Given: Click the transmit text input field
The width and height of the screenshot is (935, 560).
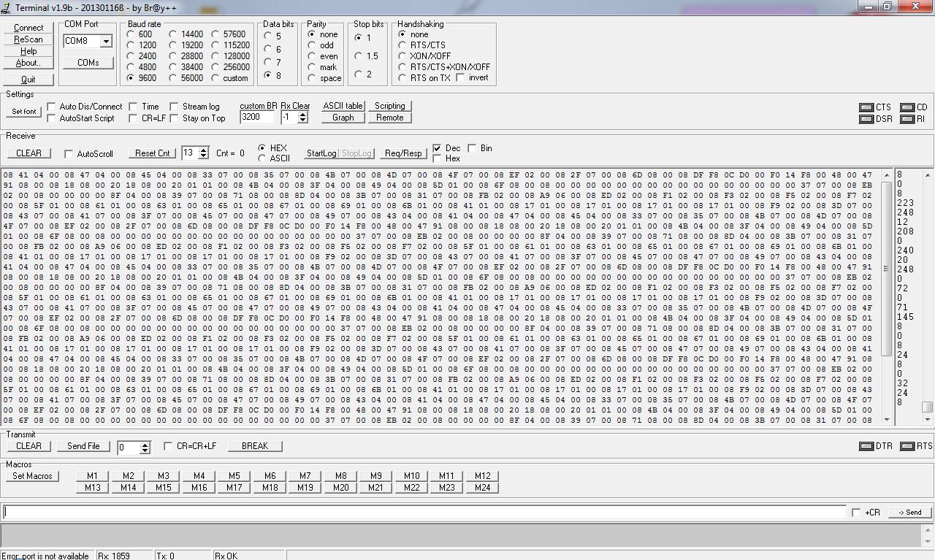Looking at the screenshot, I should 424,512.
